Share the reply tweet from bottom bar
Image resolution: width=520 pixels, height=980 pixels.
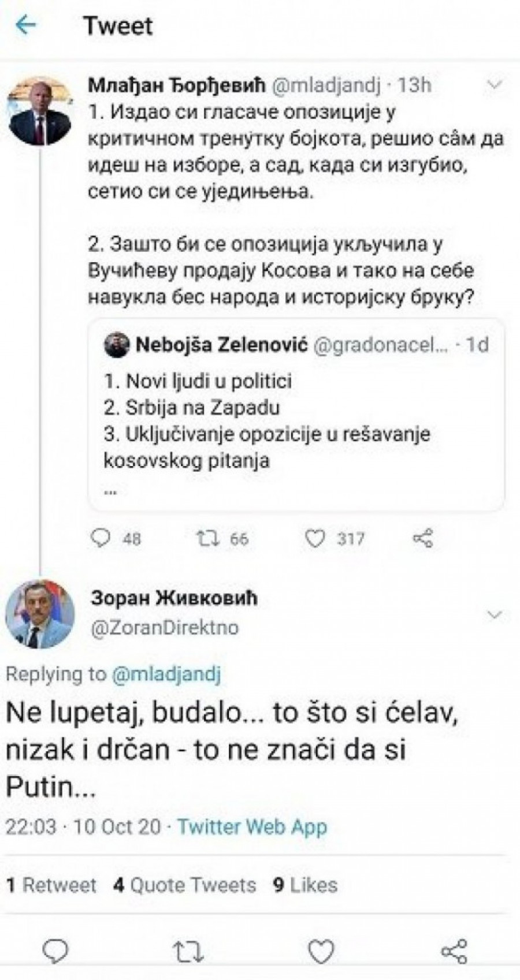(x=454, y=950)
